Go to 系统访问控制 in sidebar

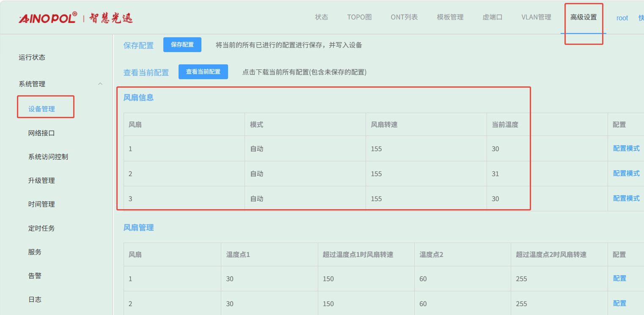pos(48,157)
